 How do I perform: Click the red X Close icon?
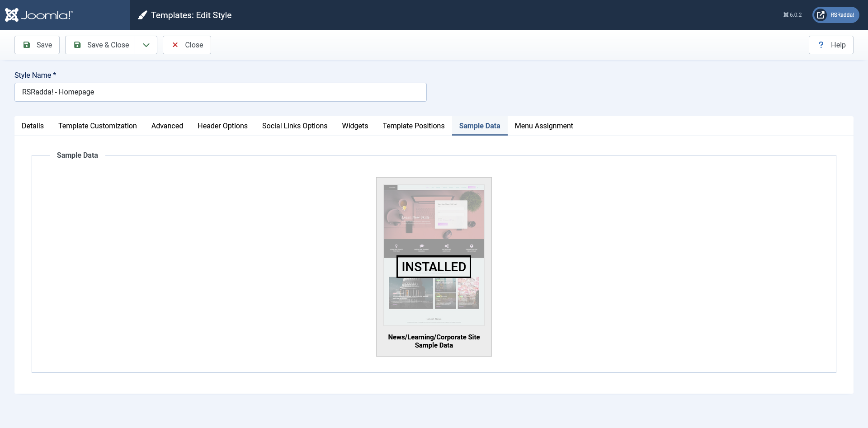175,45
